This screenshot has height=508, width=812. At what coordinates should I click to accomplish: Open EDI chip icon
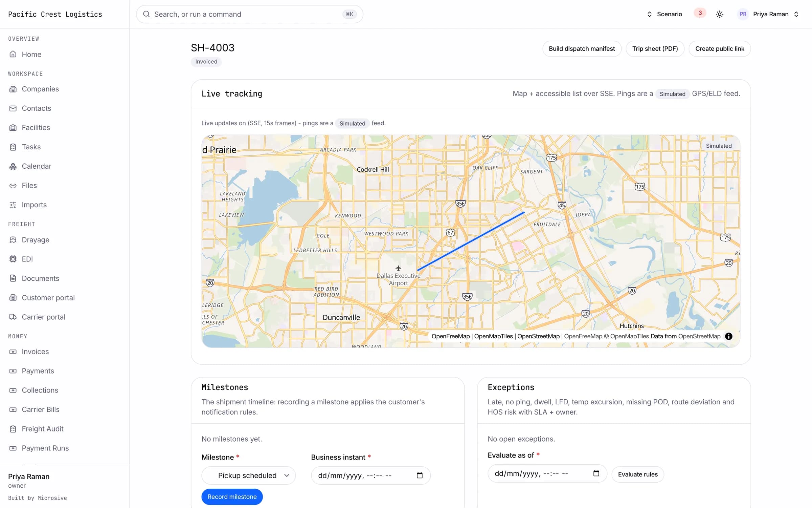(13, 259)
